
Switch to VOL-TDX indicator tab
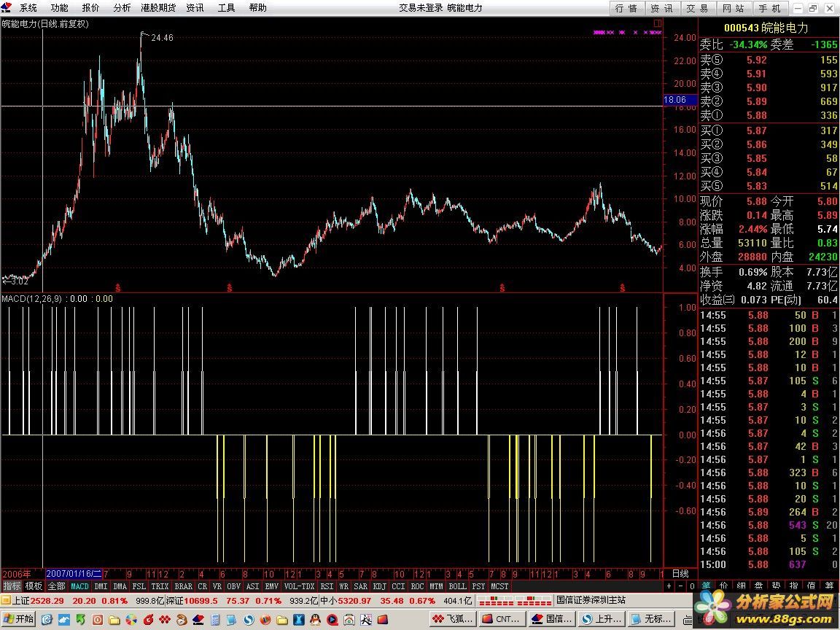coord(300,586)
